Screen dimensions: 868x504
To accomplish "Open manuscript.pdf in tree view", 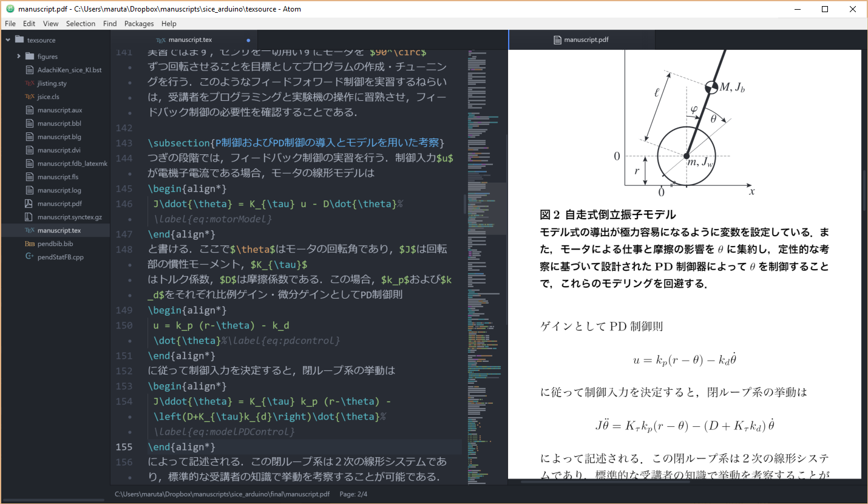I will pyautogui.click(x=59, y=203).
